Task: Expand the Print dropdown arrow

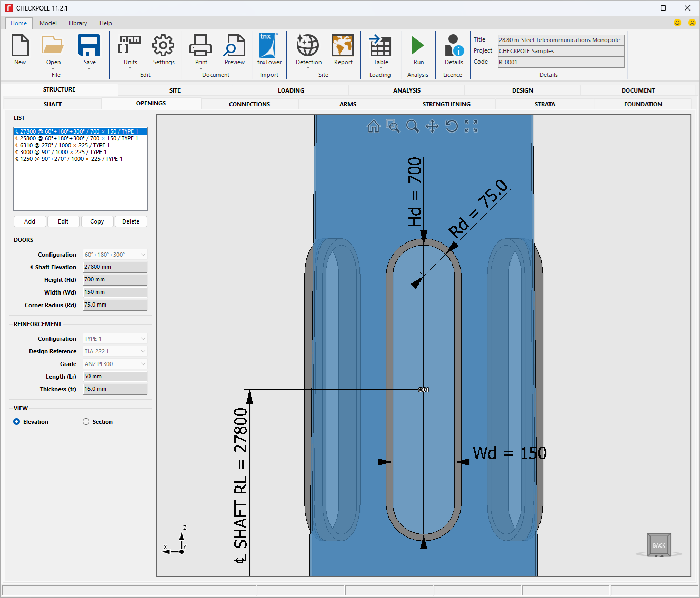Action: (x=201, y=68)
